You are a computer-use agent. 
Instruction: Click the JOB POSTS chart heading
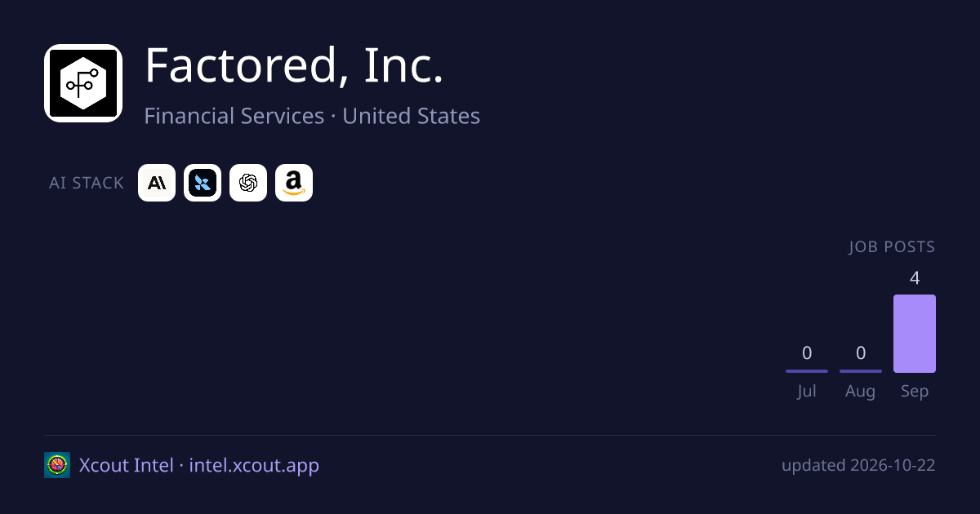click(x=892, y=246)
